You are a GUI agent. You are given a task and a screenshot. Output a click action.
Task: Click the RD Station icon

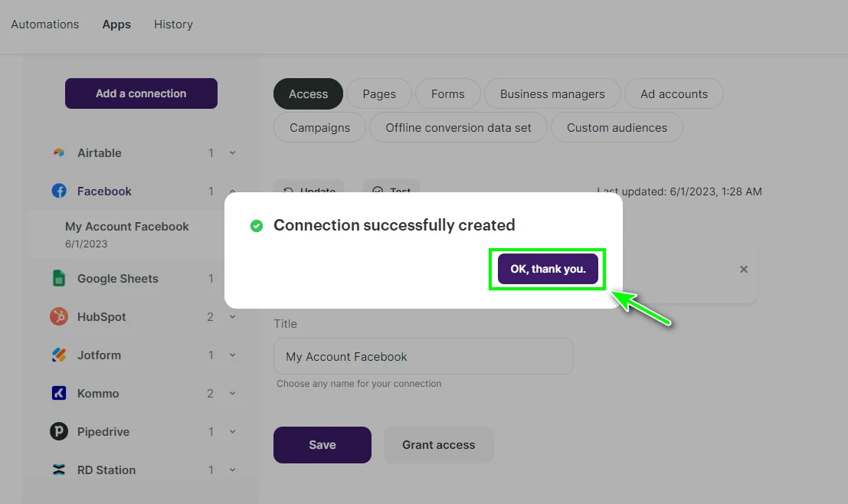59,470
